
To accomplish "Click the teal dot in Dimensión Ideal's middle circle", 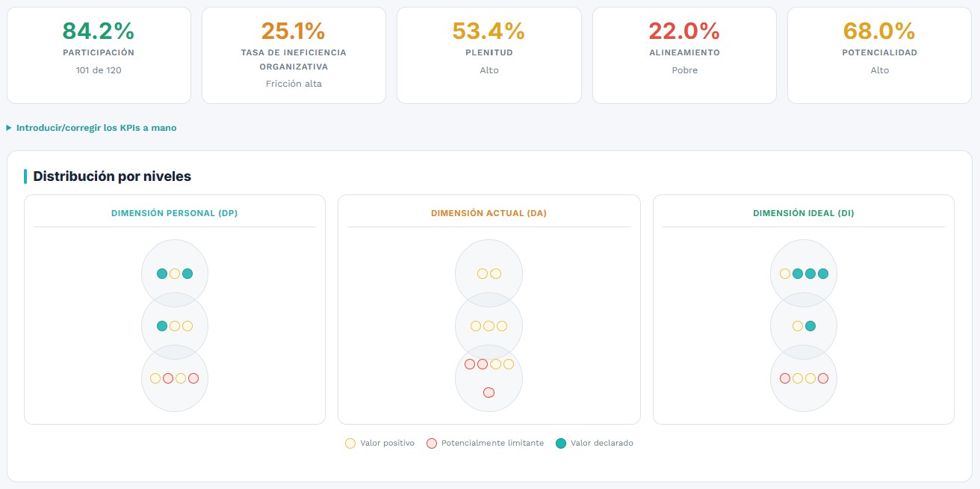I will 810,326.
